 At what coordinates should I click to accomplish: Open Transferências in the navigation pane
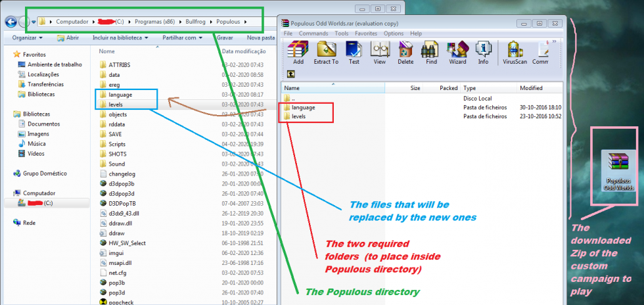pyautogui.click(x=41, y=84)
